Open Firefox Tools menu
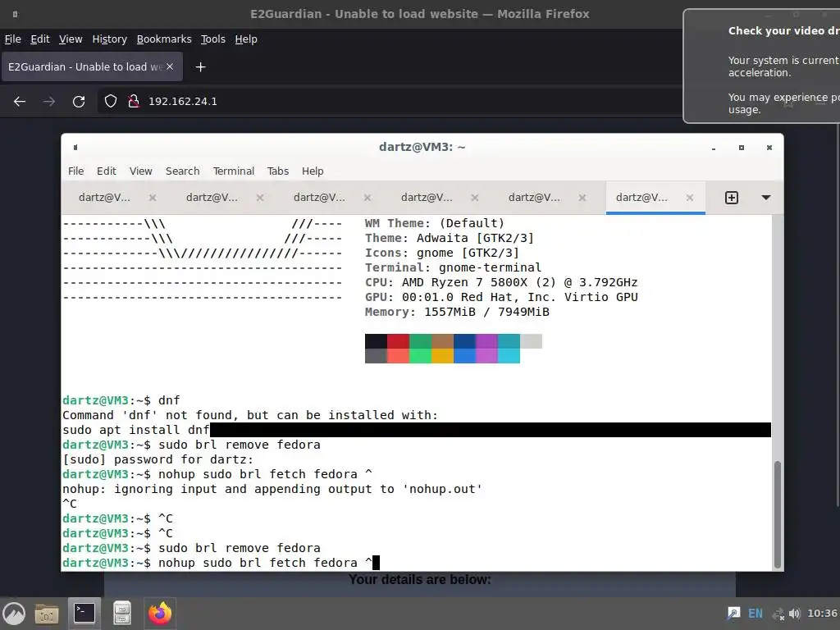The height and width of the screenshot is (630, 840). (x=212, y=39)
